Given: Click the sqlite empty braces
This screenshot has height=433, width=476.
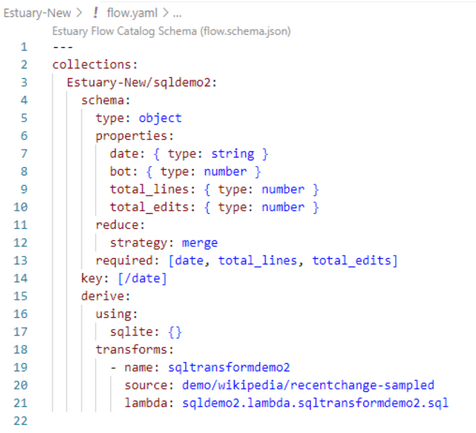Looking at the screenshot, I should (175, 332).
